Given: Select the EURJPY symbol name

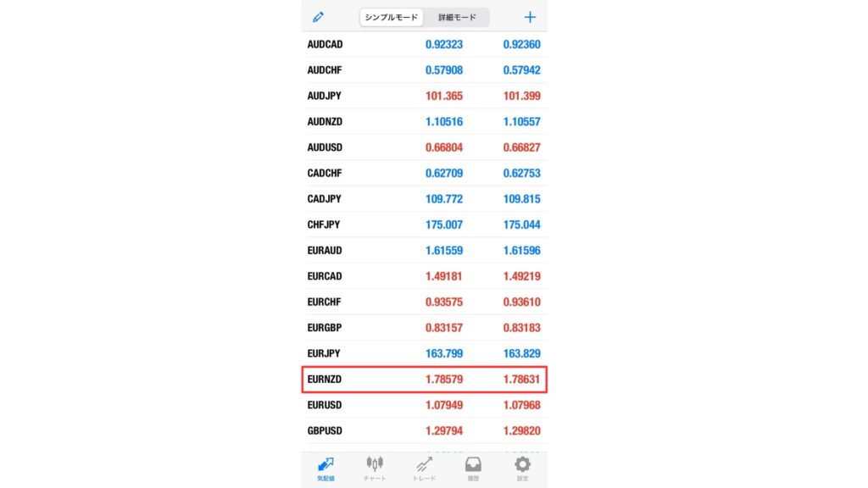Looking at the screenshot, I should 324,353.
